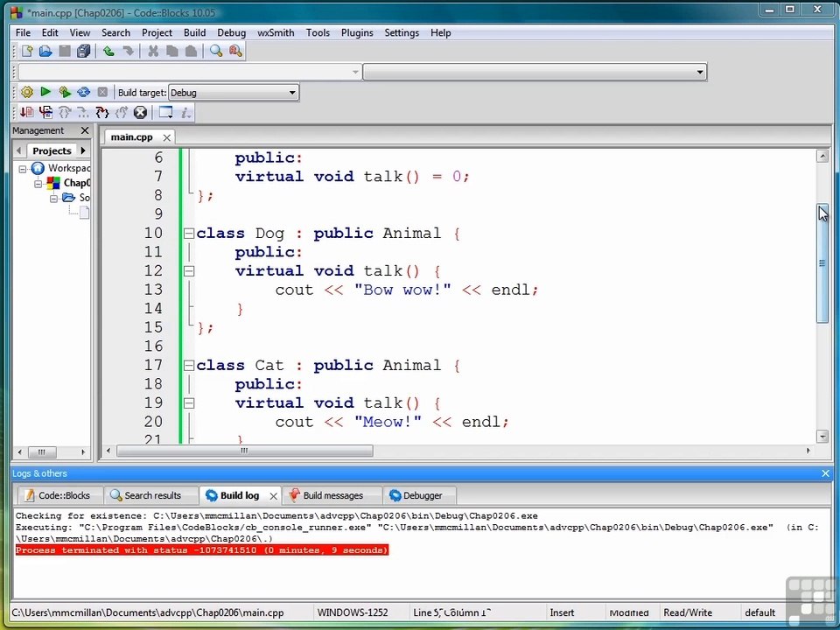The width and height of the screenshot is (840, 630).
Task: Click the Redo arrow icon
Action: point(128,51)
